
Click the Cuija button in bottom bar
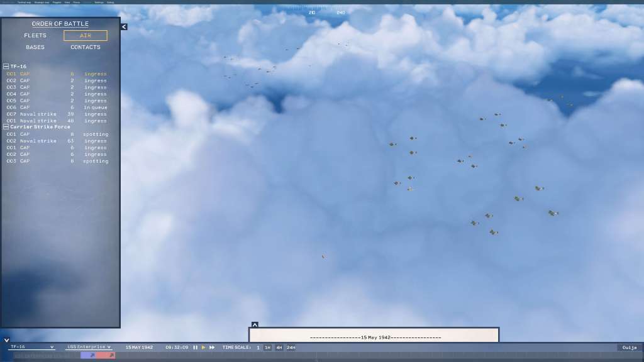(x=630, y=348)
